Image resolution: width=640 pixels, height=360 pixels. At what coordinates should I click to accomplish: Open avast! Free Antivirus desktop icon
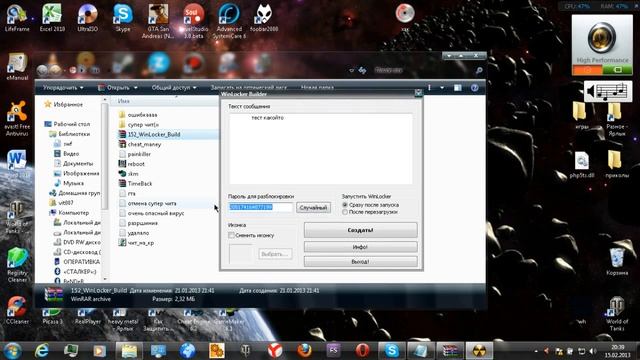(17, 118)
